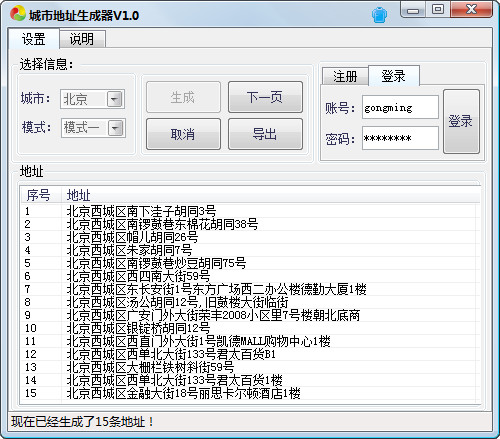
Task: Click the tall 登录 button
Action: point(461,121)
